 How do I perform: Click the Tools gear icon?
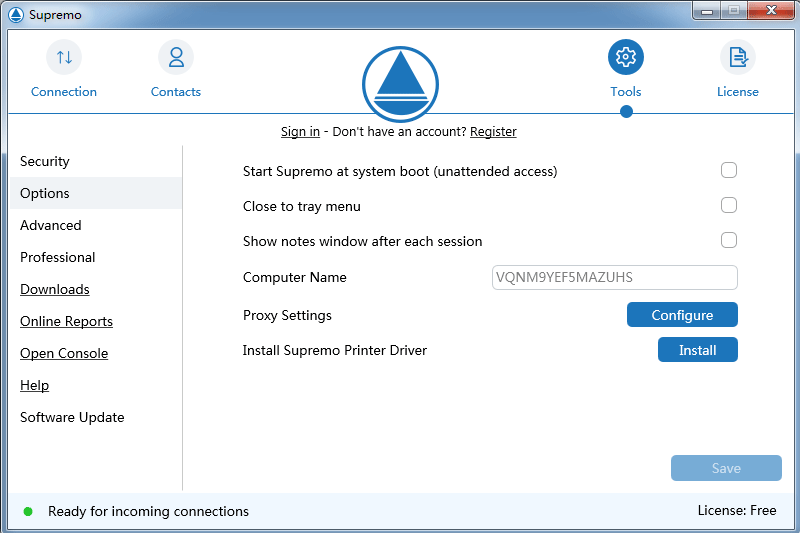point(626,57)
